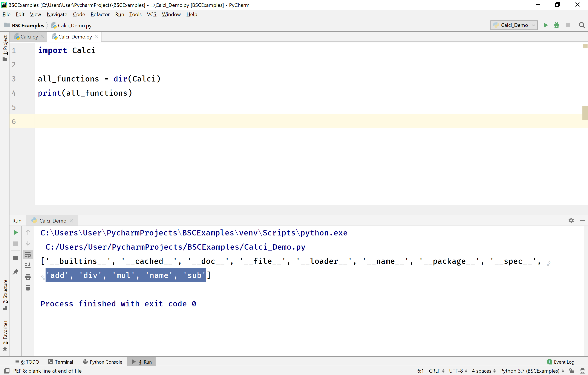Switch to the Calci.py editor tab
Image resolution: width=588 pixels, height=375 pixels.
tap(29, 37)
